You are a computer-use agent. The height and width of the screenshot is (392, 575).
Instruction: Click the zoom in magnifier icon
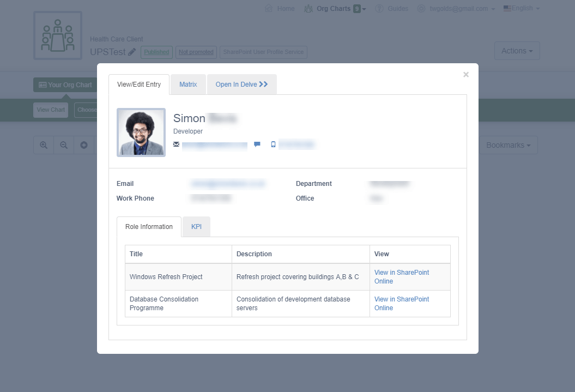click(x=44, y=145)
